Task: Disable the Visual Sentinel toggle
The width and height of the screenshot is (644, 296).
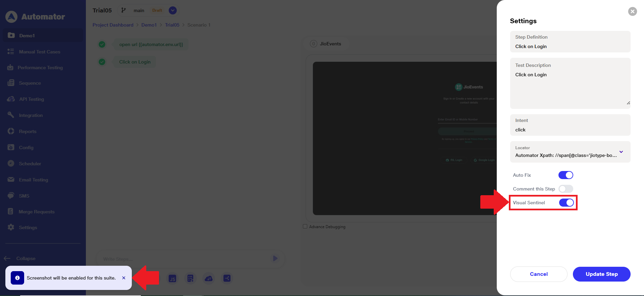Action: 566,203
